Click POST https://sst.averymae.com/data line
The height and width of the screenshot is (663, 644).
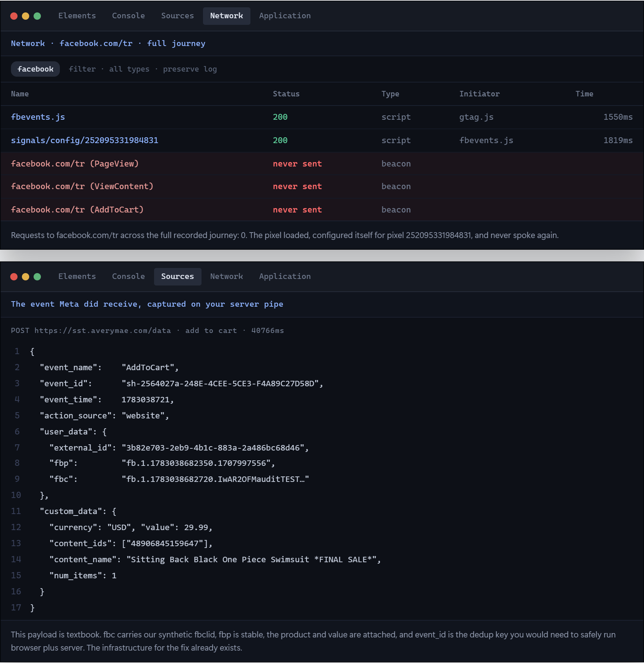tap(147, 330)
